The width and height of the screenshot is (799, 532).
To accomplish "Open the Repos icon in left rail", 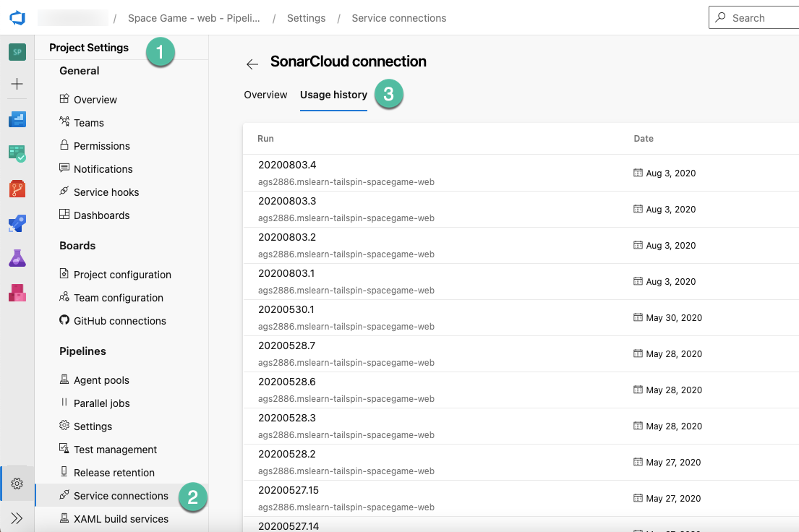I will click(17, 189).
